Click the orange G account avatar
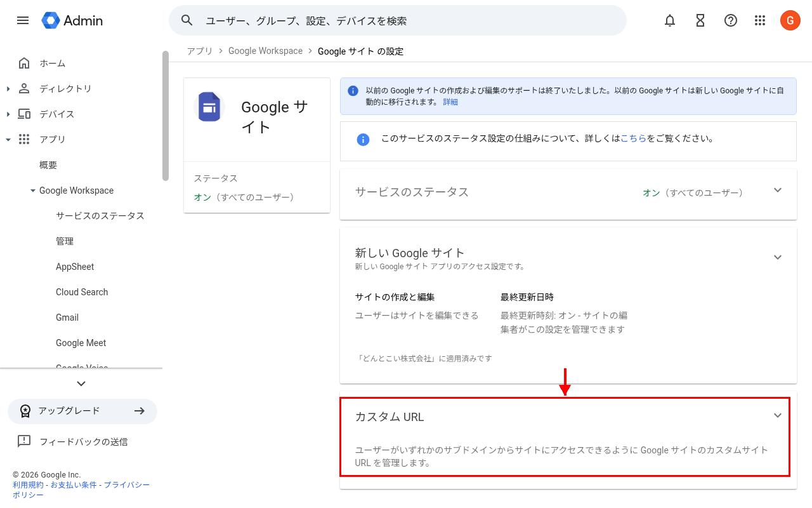812x508 pixels. coord(790,20)
